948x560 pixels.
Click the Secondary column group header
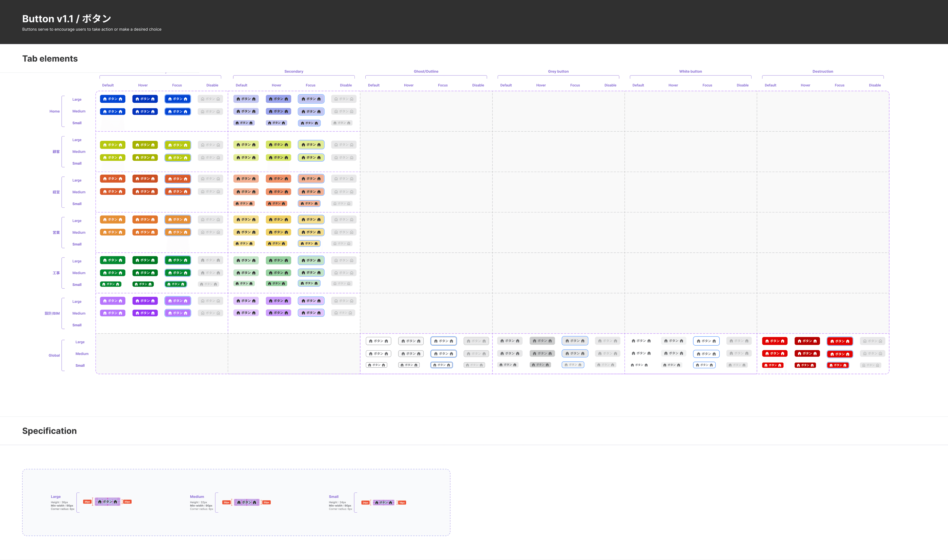click(x=294, y=71)
